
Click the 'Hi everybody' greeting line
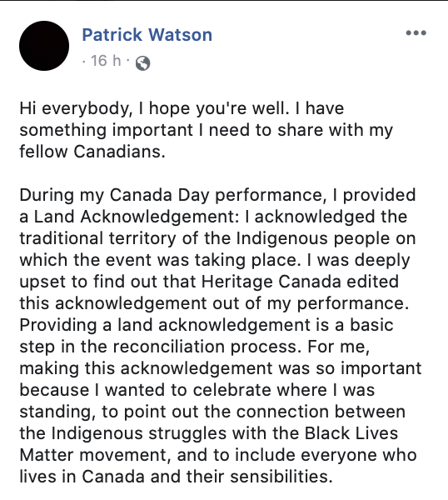[182, 108]
